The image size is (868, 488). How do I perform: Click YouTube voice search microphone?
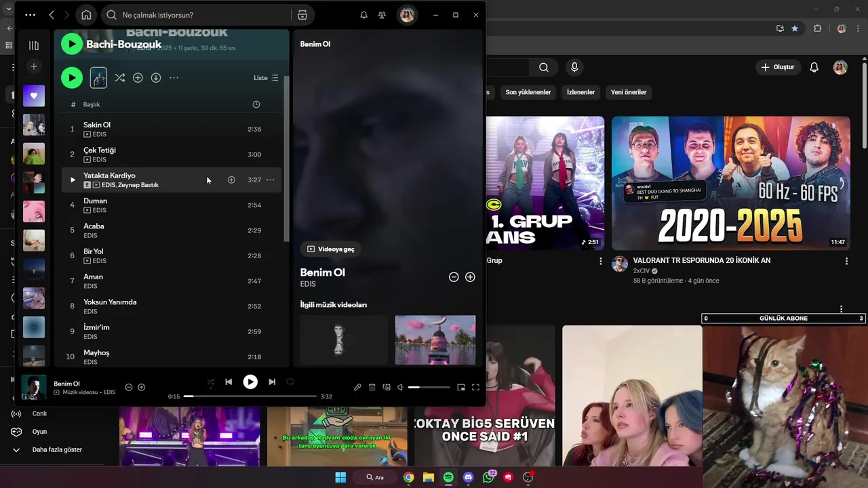(574, 67)
